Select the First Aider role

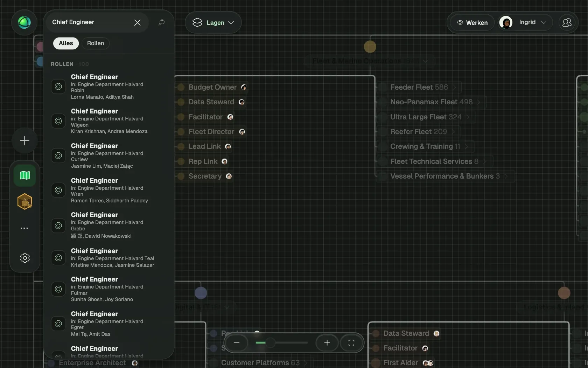(x=400, y=363)
